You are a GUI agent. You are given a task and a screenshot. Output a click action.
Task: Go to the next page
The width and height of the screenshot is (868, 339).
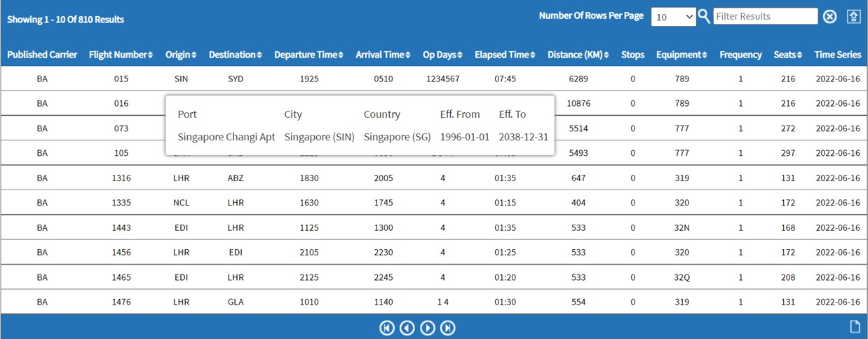click(x=427, y=328)
